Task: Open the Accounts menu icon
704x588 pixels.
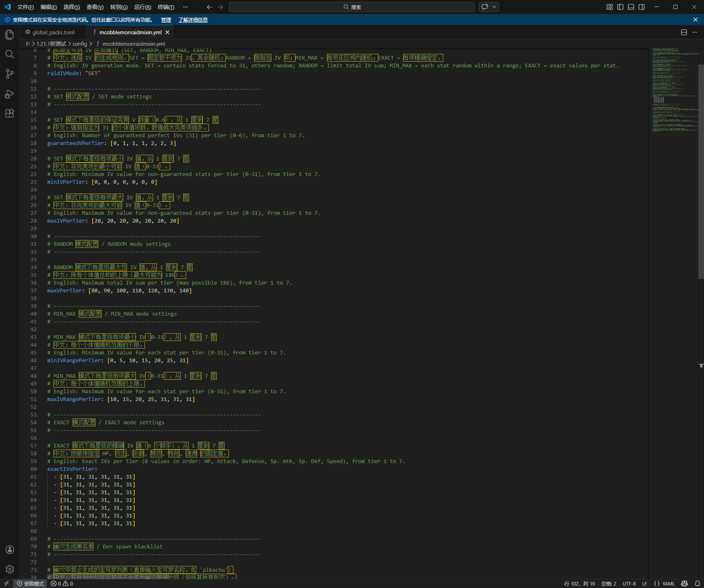Action: pyautogui.click(x=9, y=550)
